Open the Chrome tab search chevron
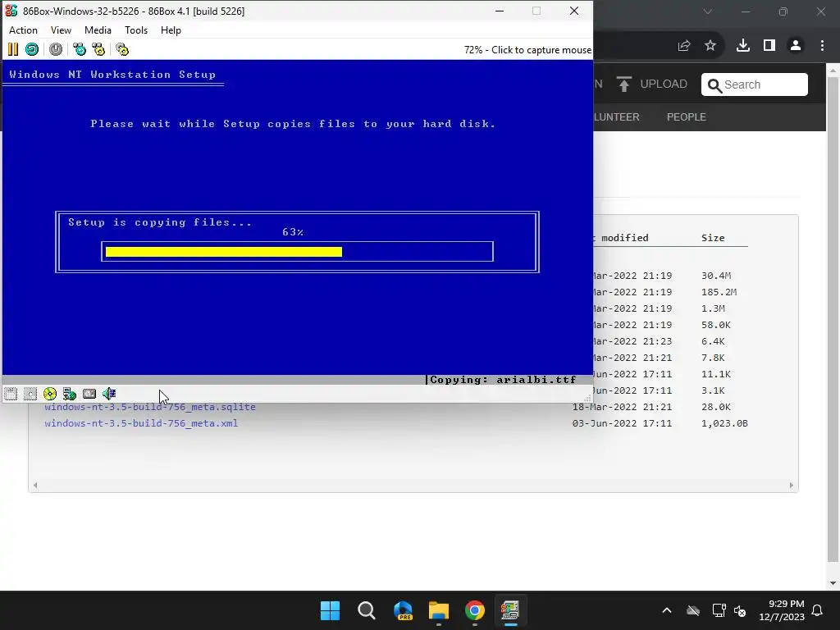 tap(708, 11)
